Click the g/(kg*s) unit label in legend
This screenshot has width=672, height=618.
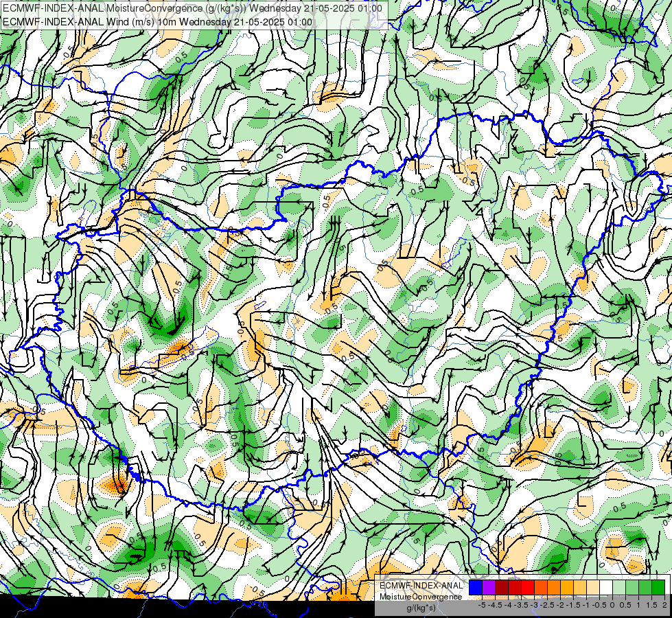(x=421, y=608)
